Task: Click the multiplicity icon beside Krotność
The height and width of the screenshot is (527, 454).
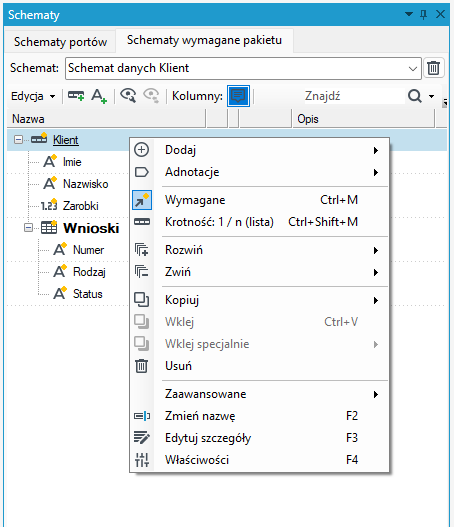Action: tap(142, 221)
